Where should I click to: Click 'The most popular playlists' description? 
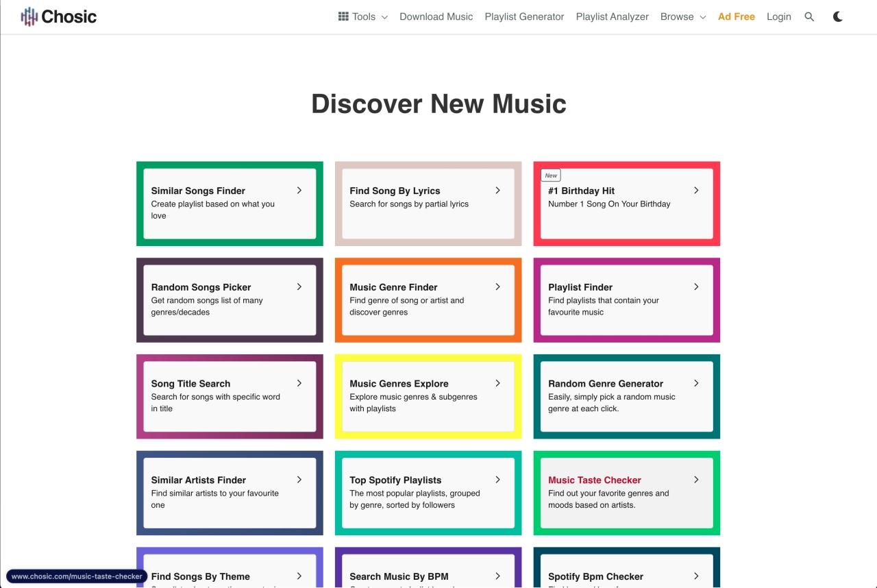tap(415, 499)
